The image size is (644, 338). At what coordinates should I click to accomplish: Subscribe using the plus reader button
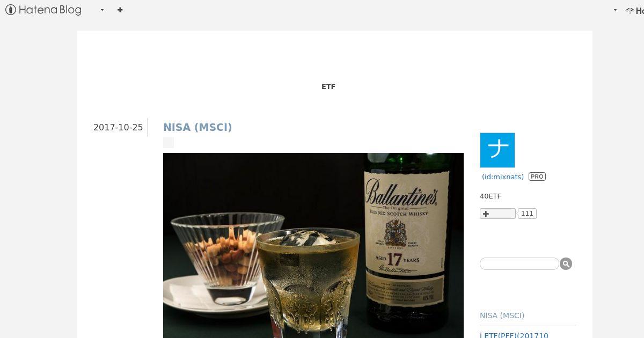coord(497,214)
